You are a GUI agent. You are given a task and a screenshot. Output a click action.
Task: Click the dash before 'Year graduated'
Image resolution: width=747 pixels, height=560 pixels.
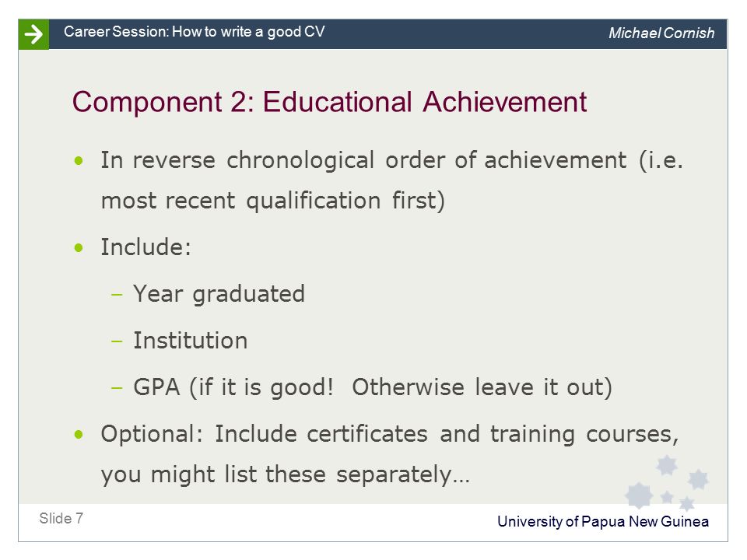117,295
